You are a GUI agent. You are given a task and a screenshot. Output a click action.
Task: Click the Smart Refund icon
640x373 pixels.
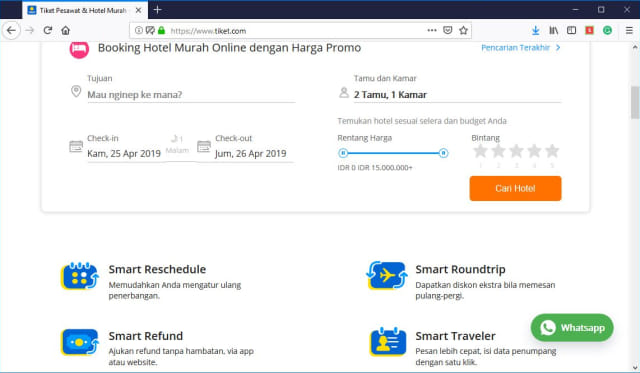click(x=80, y=342)
